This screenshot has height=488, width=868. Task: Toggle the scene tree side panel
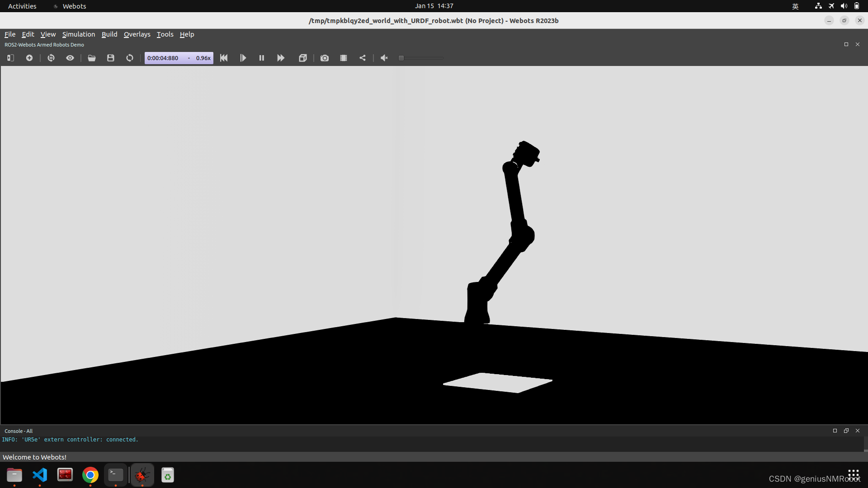pos(10,58)
